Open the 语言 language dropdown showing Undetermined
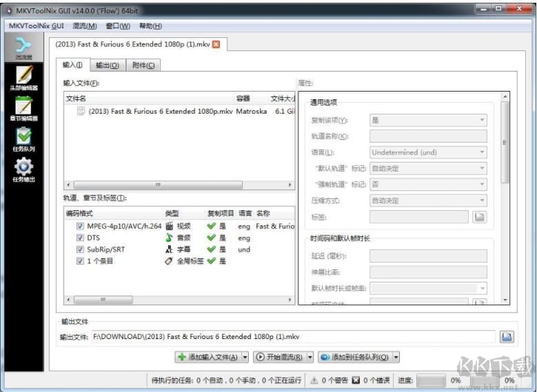 click(x=428, y=152)
